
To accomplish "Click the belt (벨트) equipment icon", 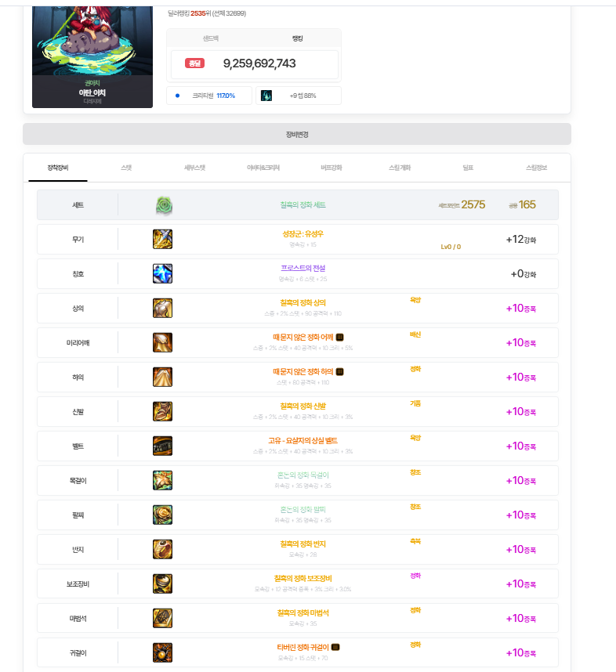I will coord(162,446).
